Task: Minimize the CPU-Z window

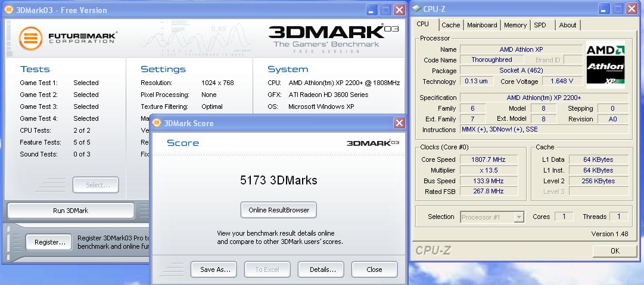Action: [x=603, y=8]
